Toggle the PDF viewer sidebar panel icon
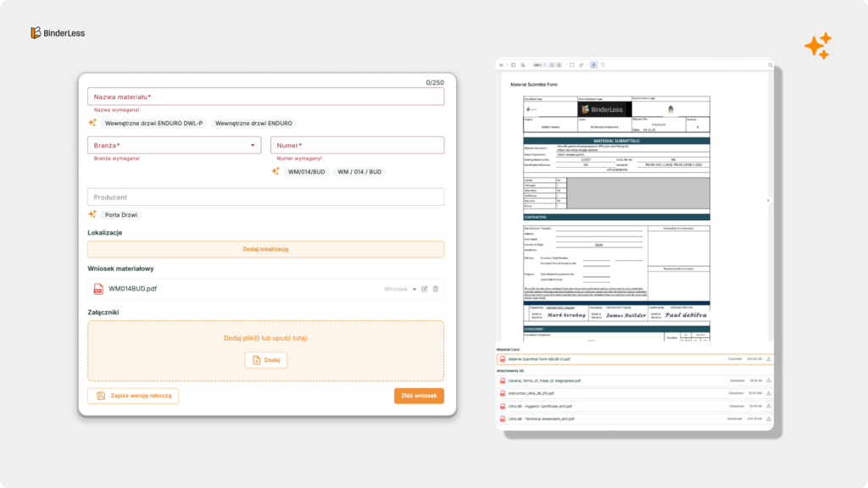 click(512, 64)
